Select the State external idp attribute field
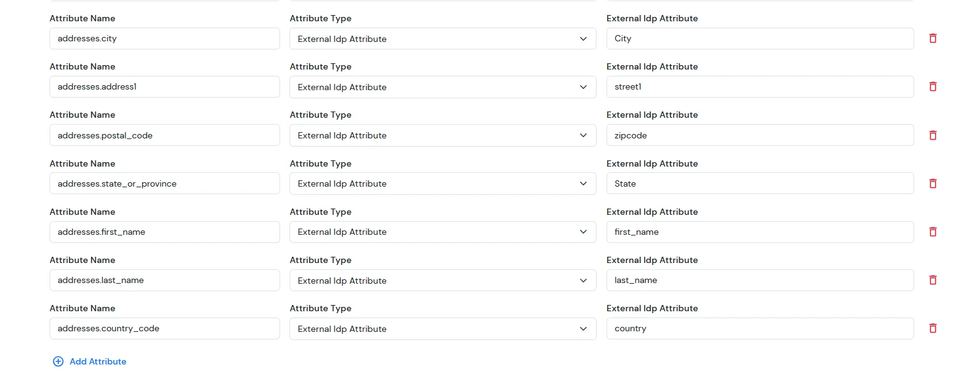This screenshot has height=377, width=980. [x=760, y=183]
